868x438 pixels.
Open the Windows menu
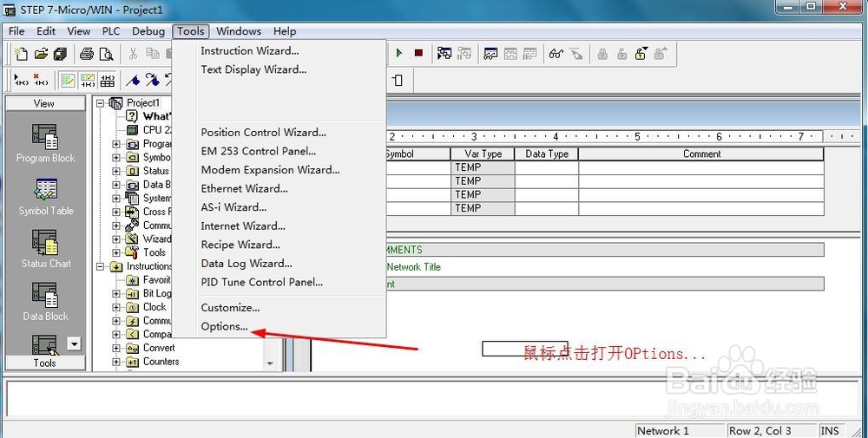coord(239,31)
